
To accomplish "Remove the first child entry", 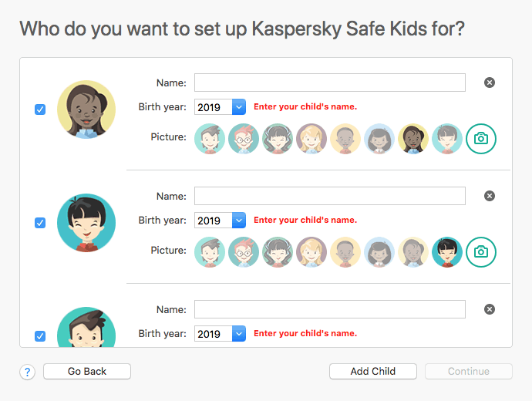I will click(x=489, y=83).
